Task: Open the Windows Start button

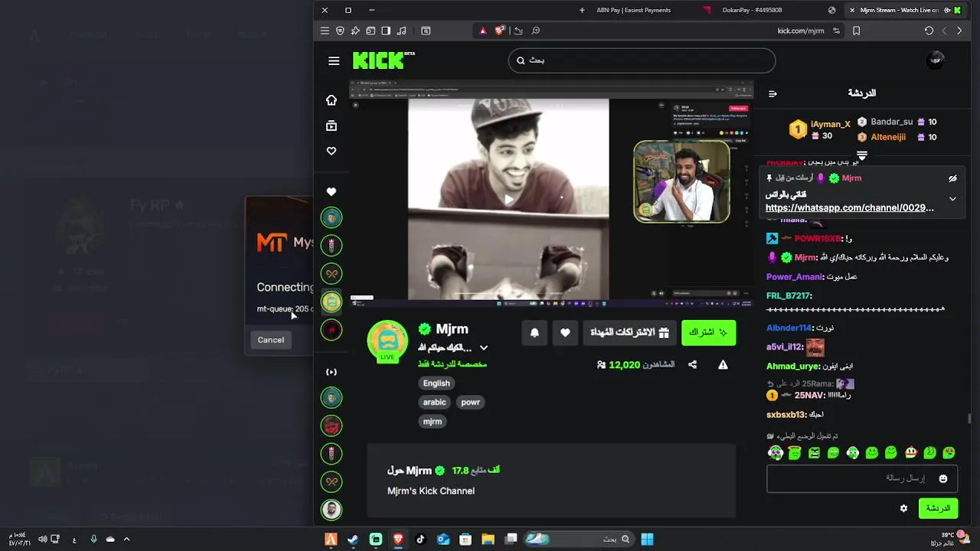Action: coord(647,540)
